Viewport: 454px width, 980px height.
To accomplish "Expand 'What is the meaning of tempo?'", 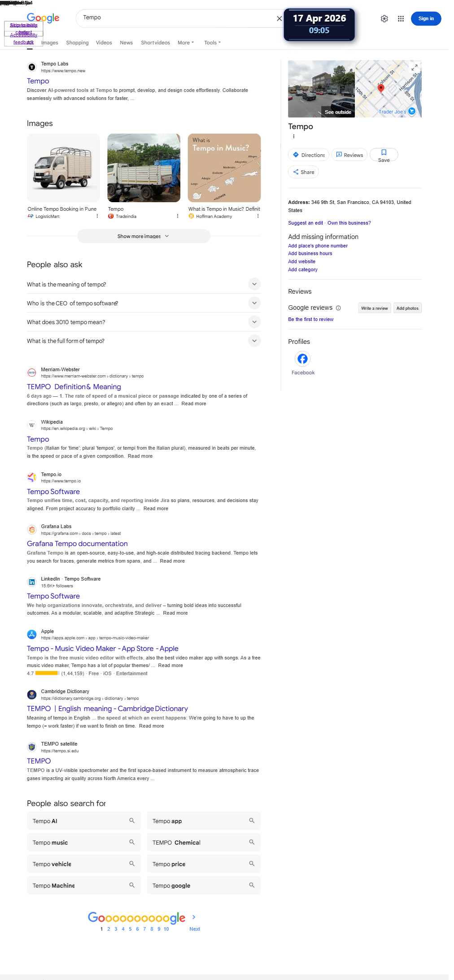I will point(144,284).
